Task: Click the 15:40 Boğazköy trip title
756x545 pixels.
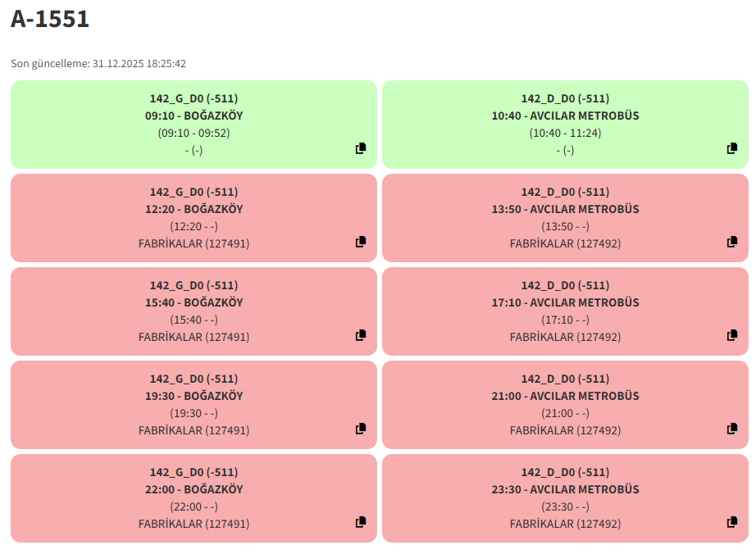Action: coord(194,302)
